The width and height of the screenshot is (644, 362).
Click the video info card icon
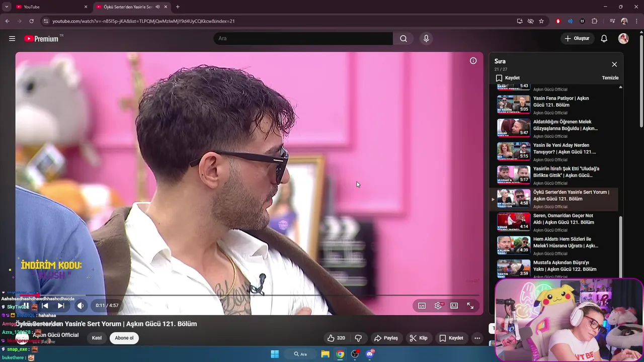tap(473, 61)
